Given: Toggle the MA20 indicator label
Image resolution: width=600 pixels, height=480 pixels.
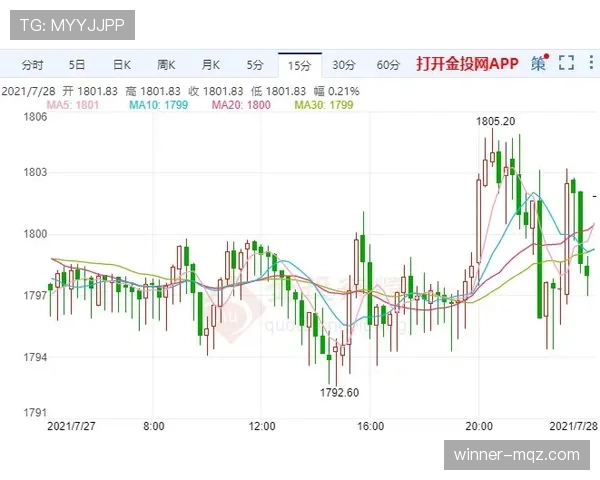Looking at the screenshot, I should click(x=241, y=105).
